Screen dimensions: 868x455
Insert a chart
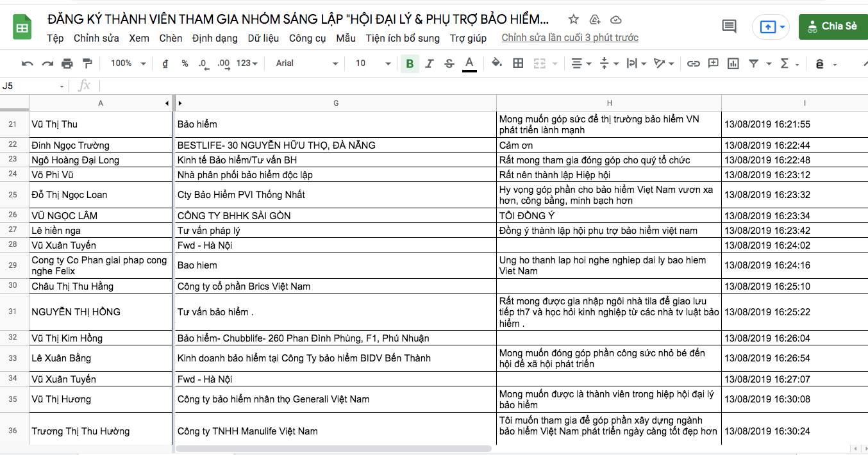click(733, 63)
